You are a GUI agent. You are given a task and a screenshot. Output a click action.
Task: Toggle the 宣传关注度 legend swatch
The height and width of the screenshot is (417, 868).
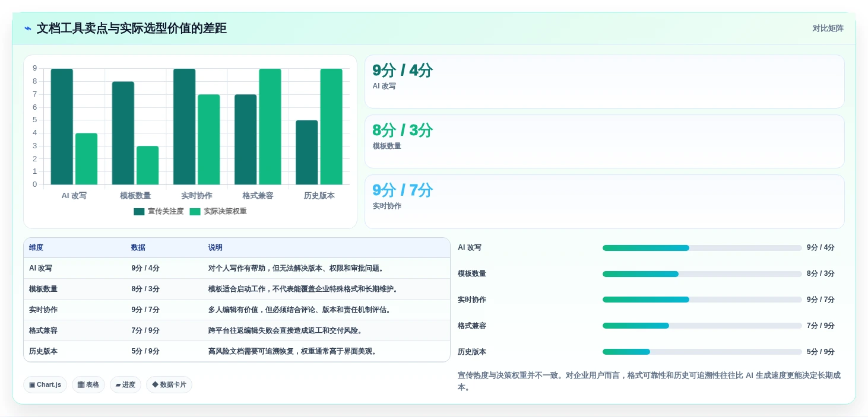139,212
